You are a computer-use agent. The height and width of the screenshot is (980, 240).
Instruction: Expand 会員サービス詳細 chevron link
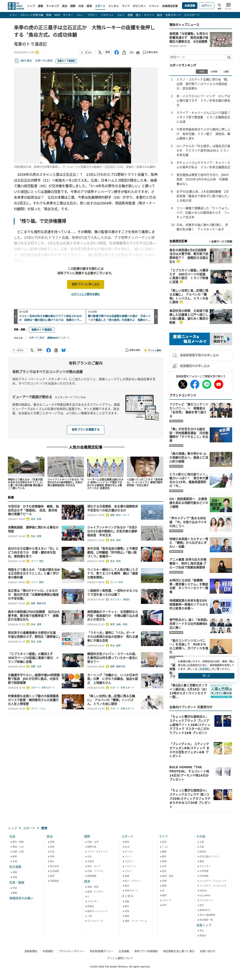tap(221, 241)
